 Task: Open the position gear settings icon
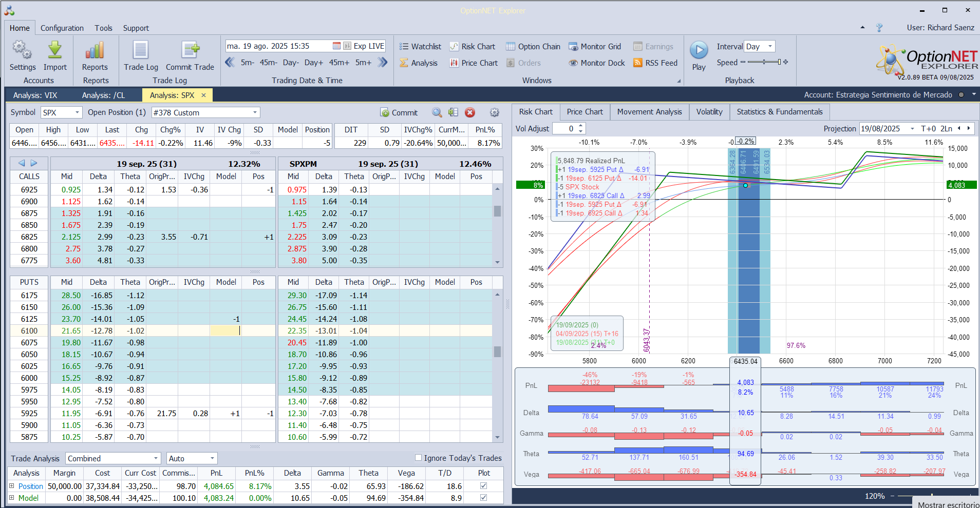[495, 112]
